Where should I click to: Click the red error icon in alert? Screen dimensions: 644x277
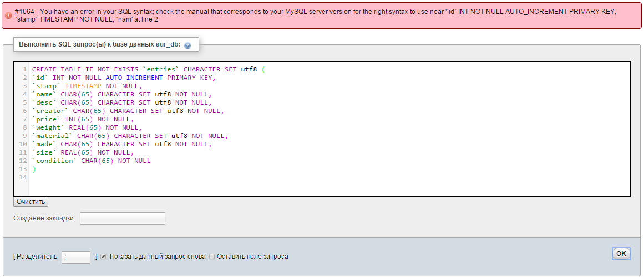[9, 15]
